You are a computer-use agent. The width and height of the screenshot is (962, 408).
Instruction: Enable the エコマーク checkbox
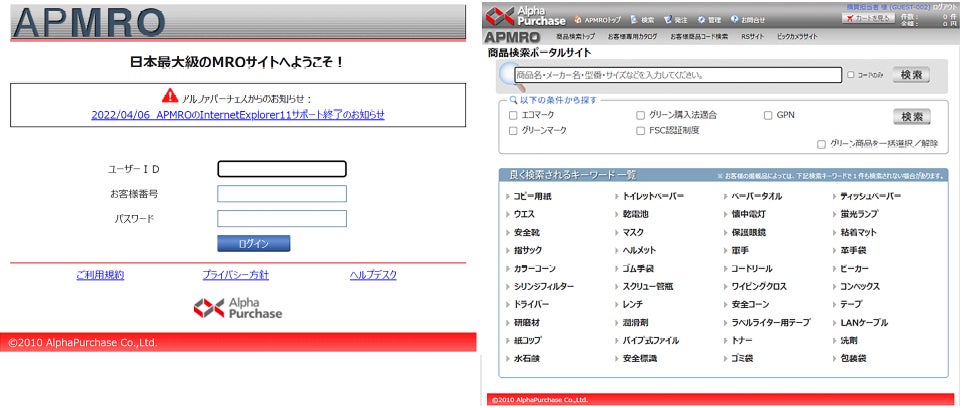(x=513, y=115)
